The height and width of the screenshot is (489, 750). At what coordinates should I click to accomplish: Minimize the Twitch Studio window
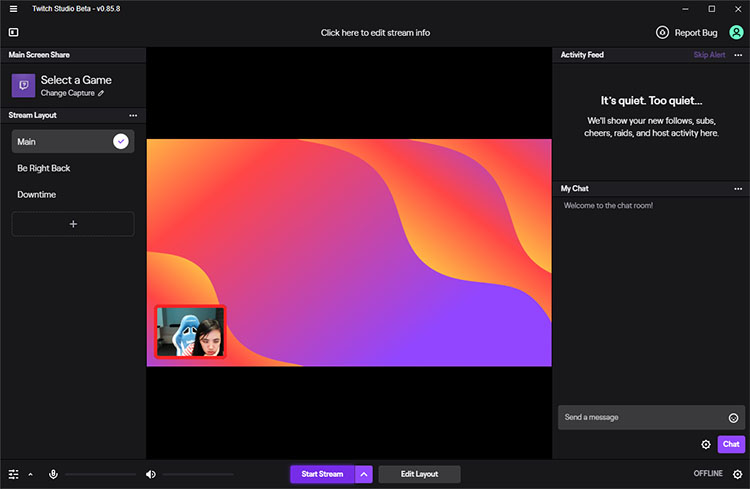685,9
